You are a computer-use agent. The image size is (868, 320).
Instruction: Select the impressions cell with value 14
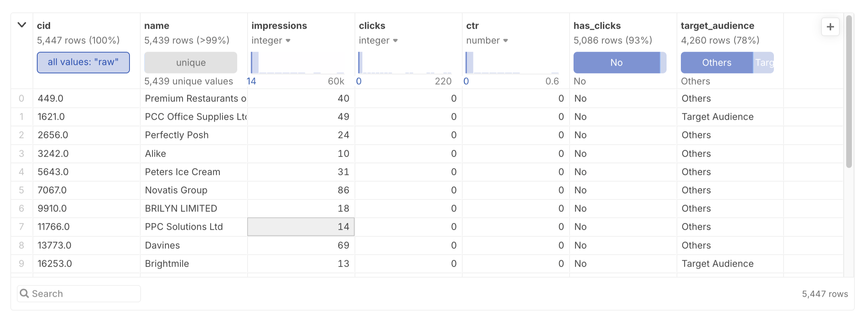tap(301, 227)
